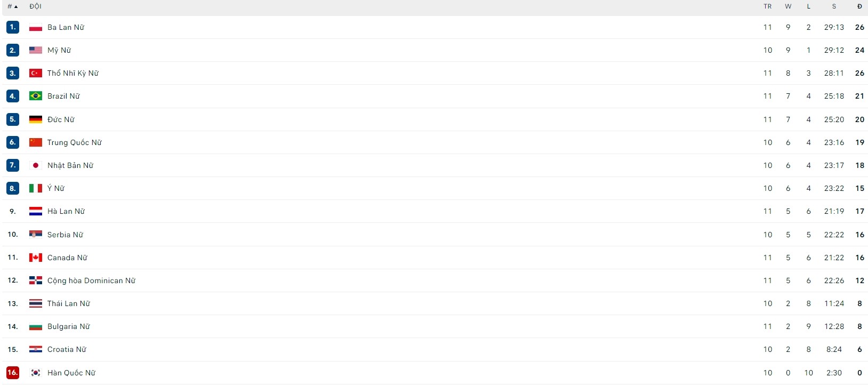
Task: Click the South Korea flag icon
Action: click(x=36, y=373)
